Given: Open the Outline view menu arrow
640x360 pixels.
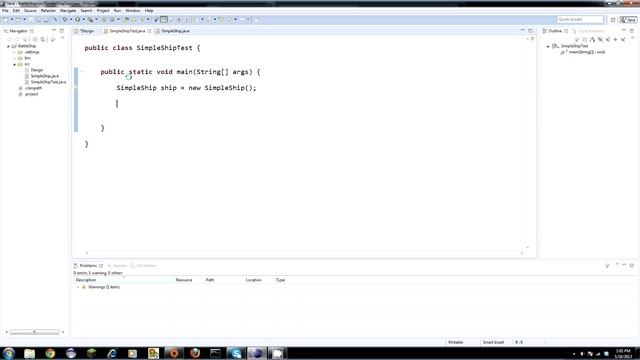Looking at the screenshot, I should pos(632,39).
